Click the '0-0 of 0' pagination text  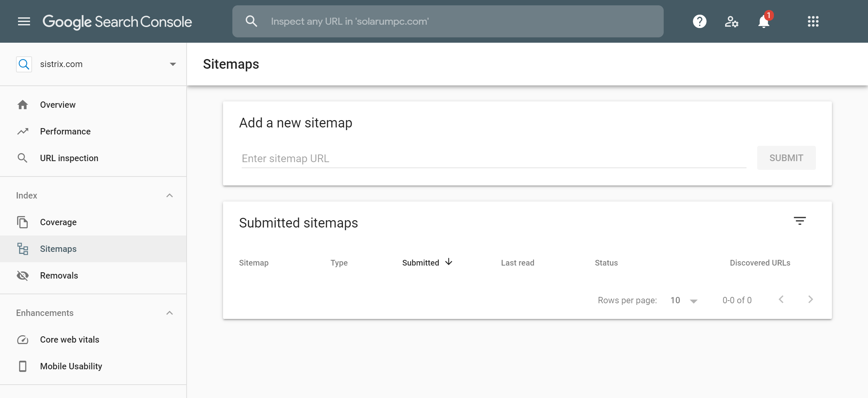pyautogui.click(x=736, y=300)
